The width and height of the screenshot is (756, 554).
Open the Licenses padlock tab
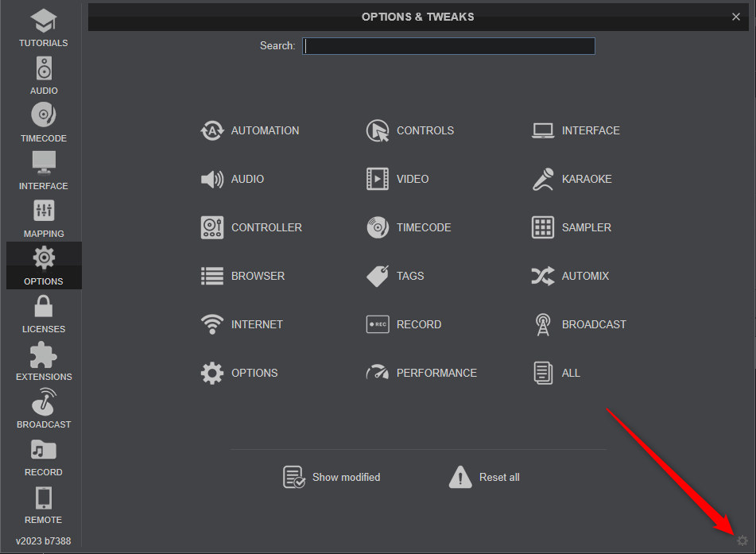pyautogui.click(x=44, y=314)
